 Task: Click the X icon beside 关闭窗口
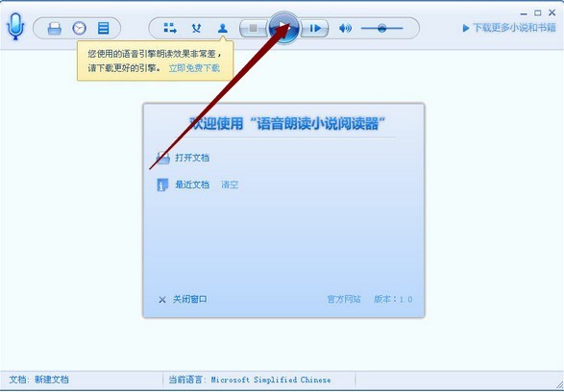[162, 300]
